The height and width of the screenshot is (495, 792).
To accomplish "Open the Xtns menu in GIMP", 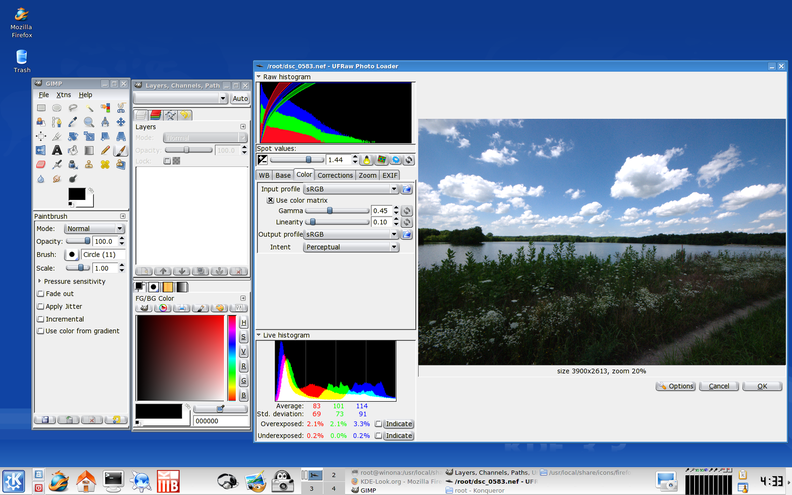I will tap(64, 95).
